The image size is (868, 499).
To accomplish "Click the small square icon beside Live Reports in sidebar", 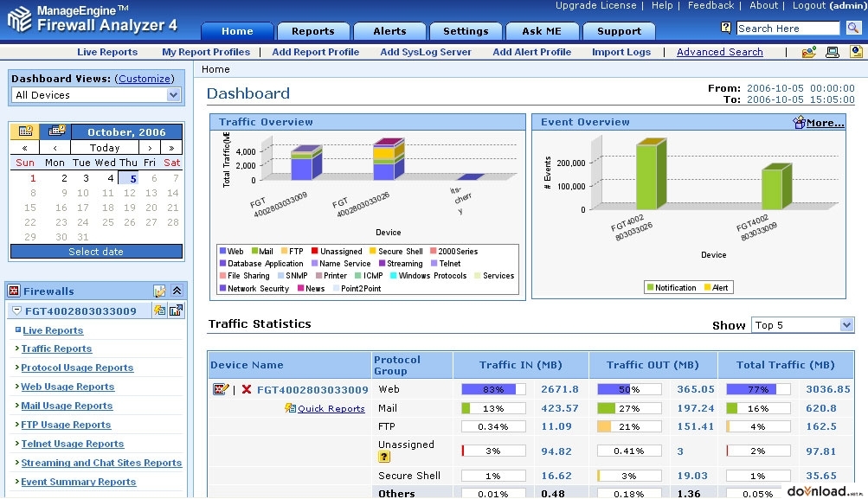I will [17, 329].
